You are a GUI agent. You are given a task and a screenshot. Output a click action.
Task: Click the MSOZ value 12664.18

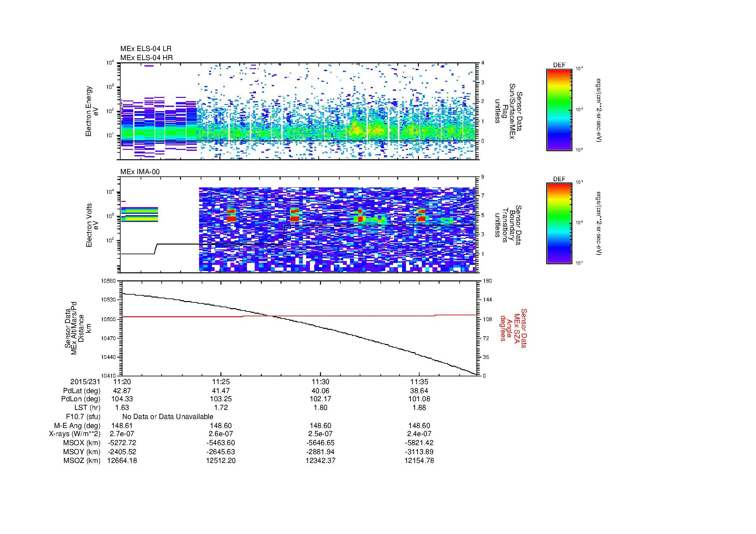tap(122, 461)
